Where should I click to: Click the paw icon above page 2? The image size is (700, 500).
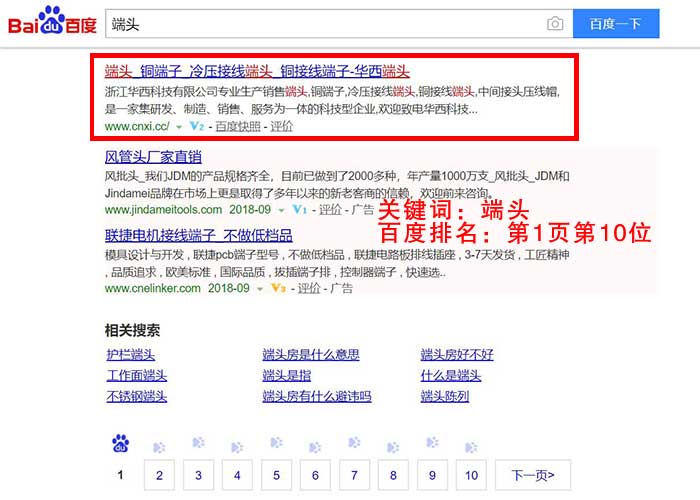[159, 447]
